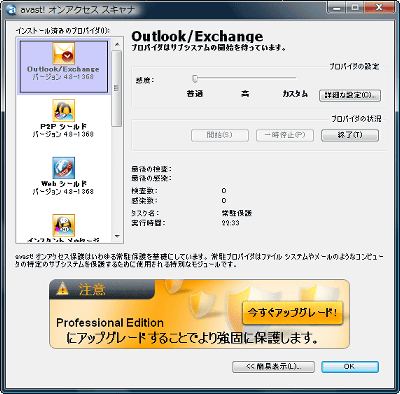The image size is (400, 394).
Task: Click the 終了(T) button
Action: pos(350,135)
